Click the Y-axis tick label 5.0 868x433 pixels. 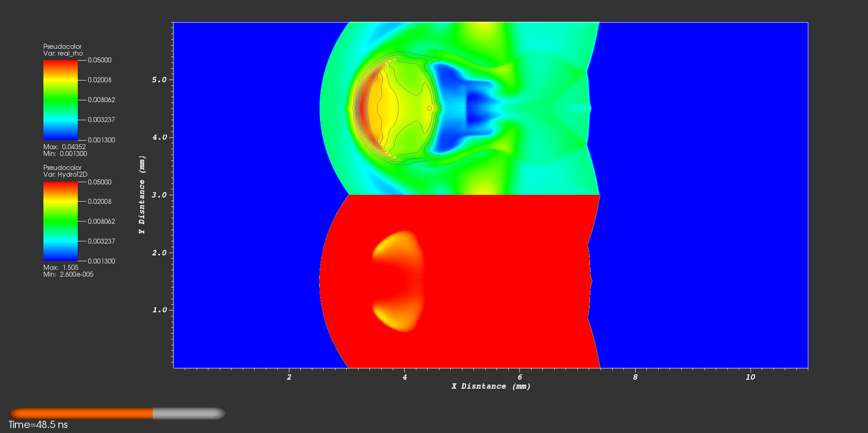[x=159, y=80]
